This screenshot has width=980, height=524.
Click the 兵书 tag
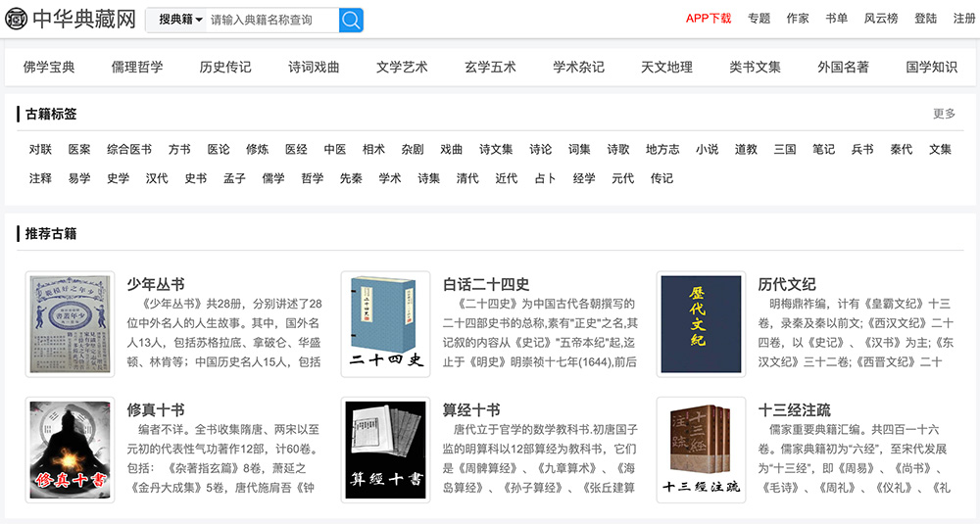[862, 149]
